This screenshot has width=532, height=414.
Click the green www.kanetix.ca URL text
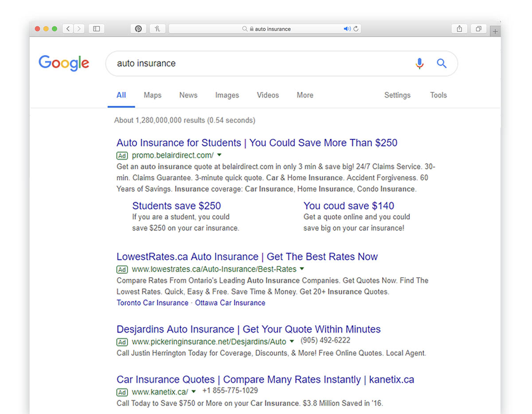tap(160, 392)
